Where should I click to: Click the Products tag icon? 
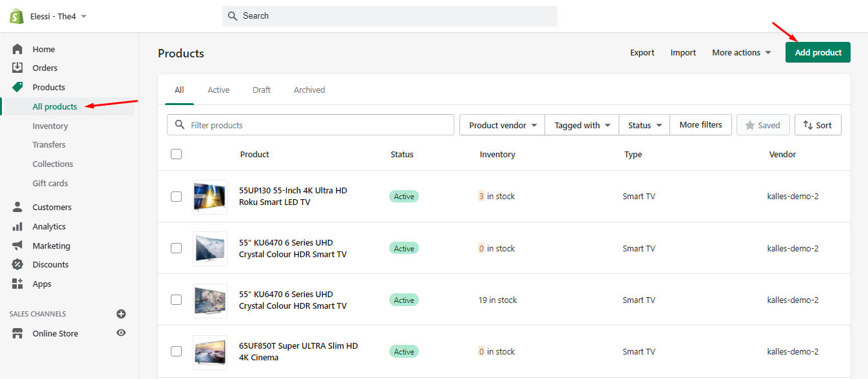(x=17, y=87)
